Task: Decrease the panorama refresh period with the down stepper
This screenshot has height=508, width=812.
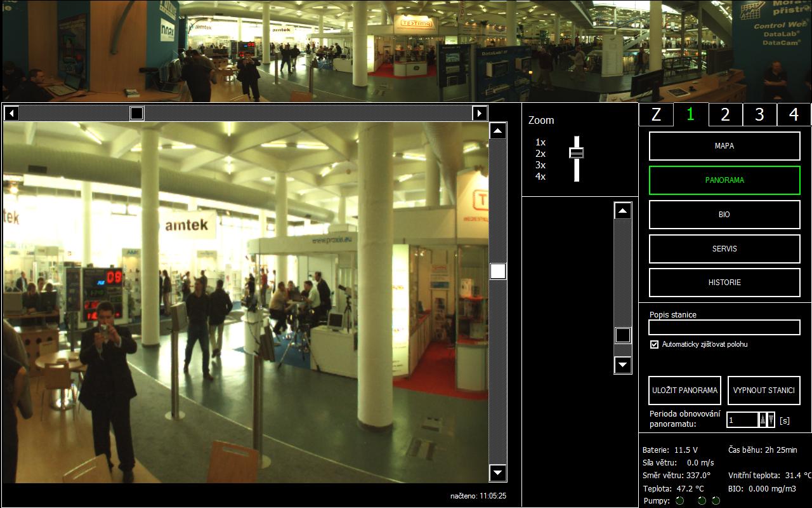Action: tap(771, 420)
